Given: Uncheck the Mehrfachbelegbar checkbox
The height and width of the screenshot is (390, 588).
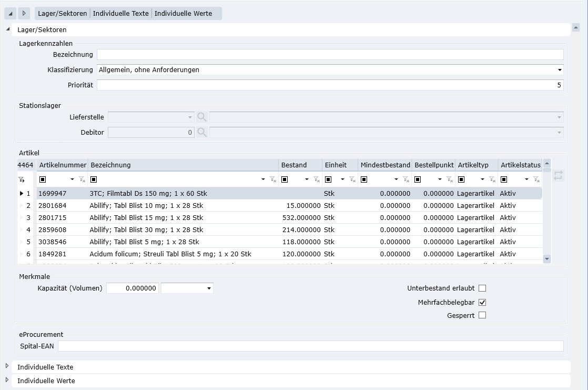Looking at the screenshot, I should tap(482, 303).
